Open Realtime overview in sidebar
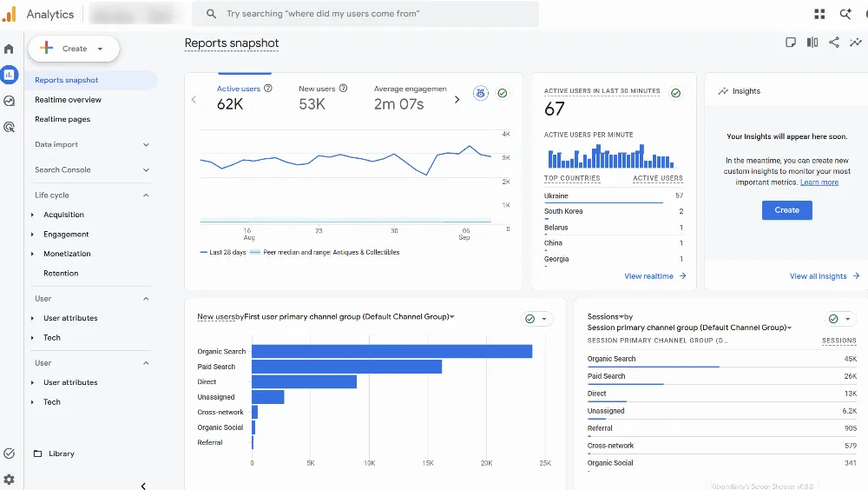Viewport: 868px width, 490px height. click(68, 100)
